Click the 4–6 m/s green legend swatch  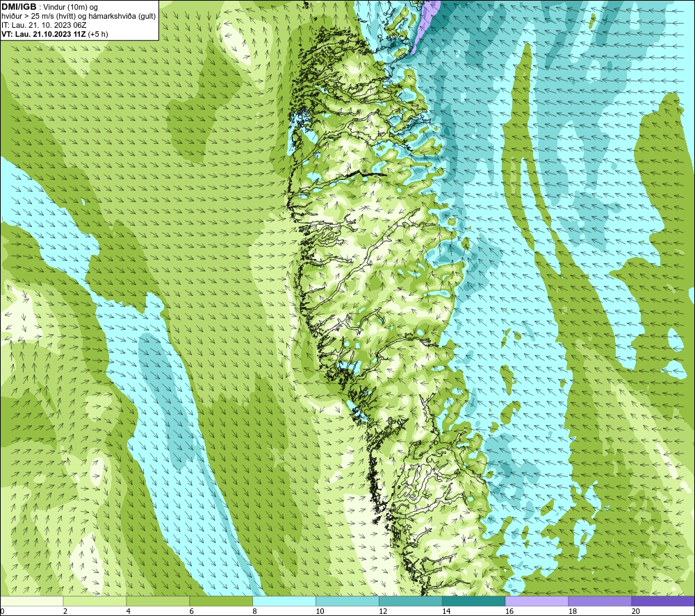point(158,601)
